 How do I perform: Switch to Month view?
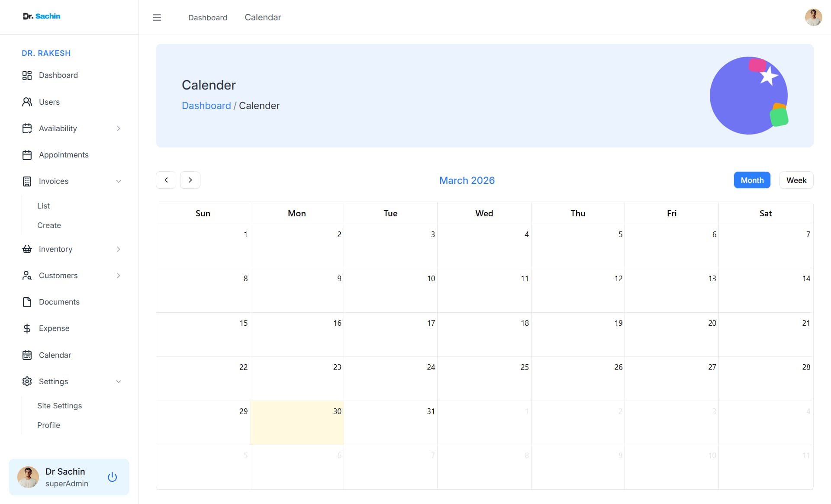point(752,180)
